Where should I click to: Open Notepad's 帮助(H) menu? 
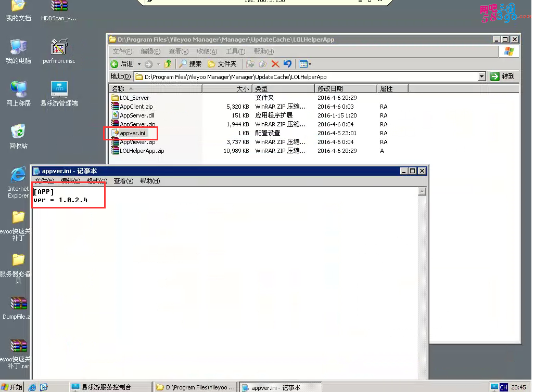(x=150, y=181)
